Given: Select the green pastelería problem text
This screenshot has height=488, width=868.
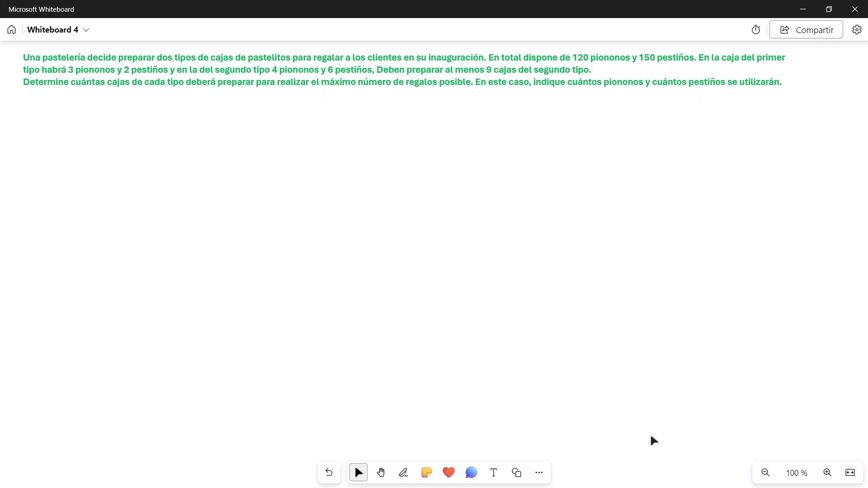Looking at the screenshot, I should coord(402,70).
